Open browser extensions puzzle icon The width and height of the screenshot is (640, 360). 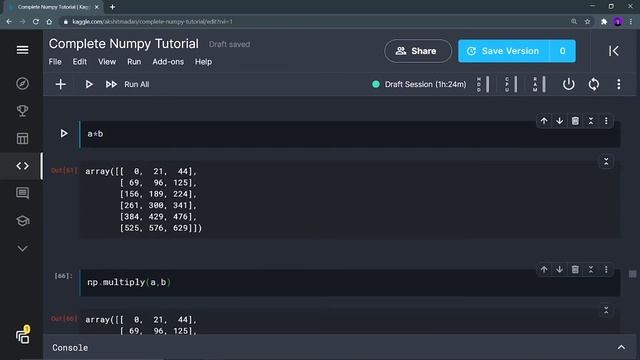pos(604,22)
